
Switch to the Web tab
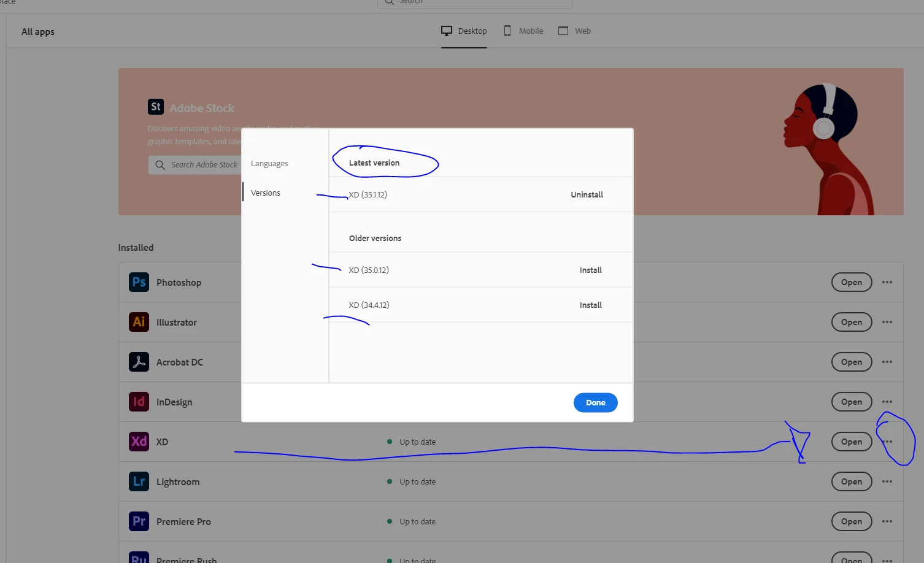(574, 31)
